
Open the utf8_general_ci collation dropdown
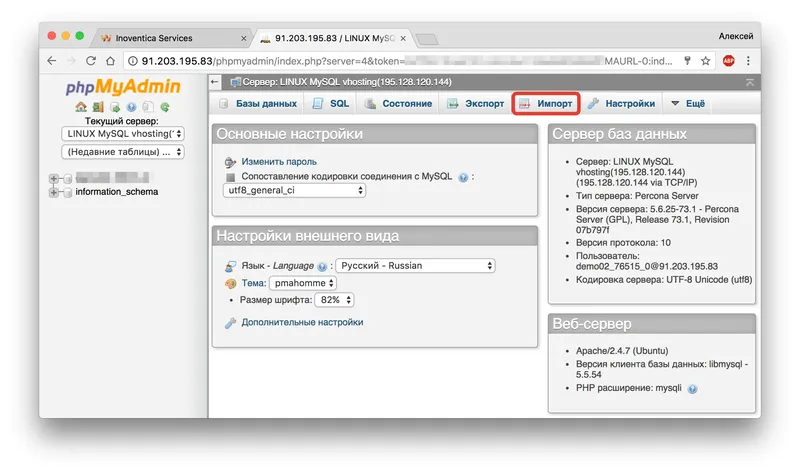pyautogui.click(x=294, y=190)
